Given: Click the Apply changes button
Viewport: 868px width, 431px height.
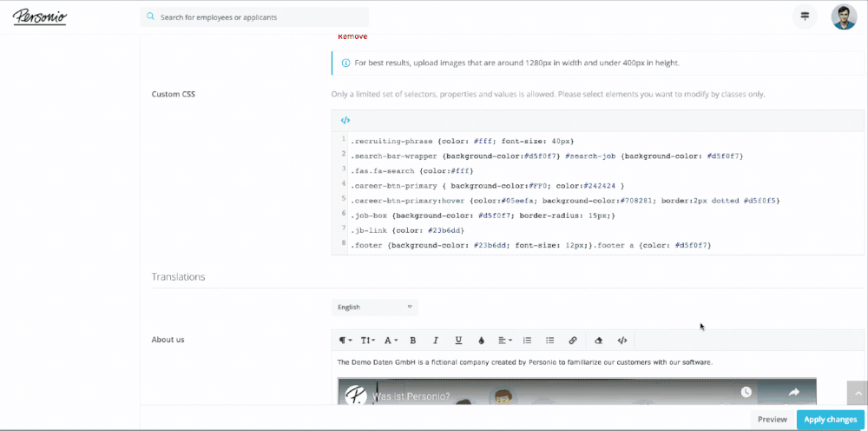Looking at the screenshot, I should point(830,420).
